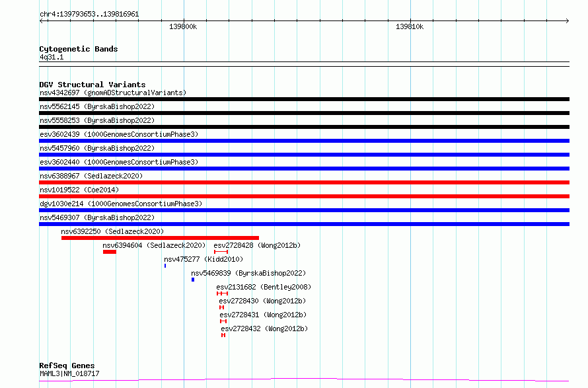This screenshot has width=588, height=388.
Task: Open variant nsv5558253 ByrskaBishop2022 label
Action: pos(97,120)
